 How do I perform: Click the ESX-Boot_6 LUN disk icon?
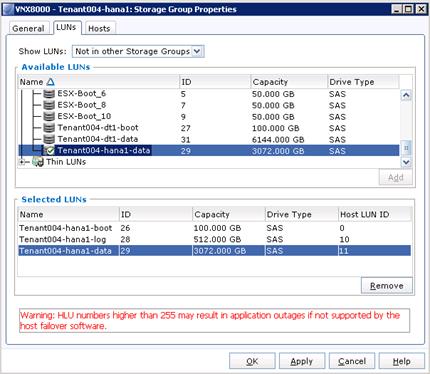pos(49,94)
